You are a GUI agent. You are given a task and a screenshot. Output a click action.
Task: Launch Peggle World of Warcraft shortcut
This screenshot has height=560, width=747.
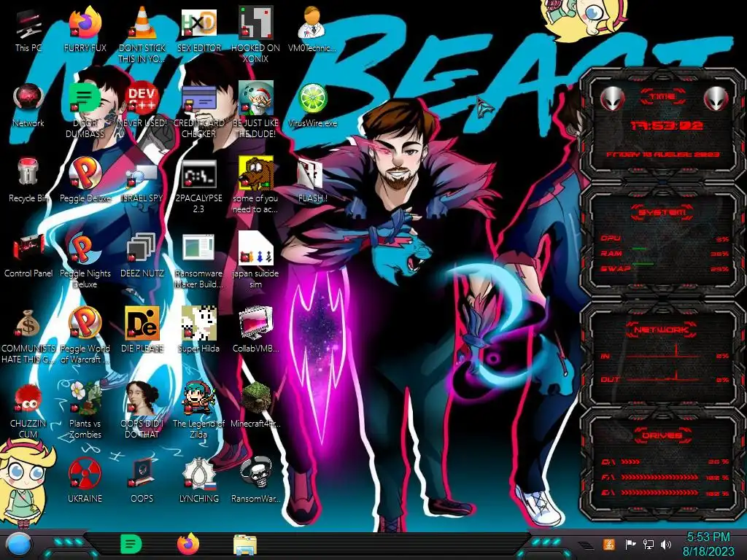click(x=85, y=335)
